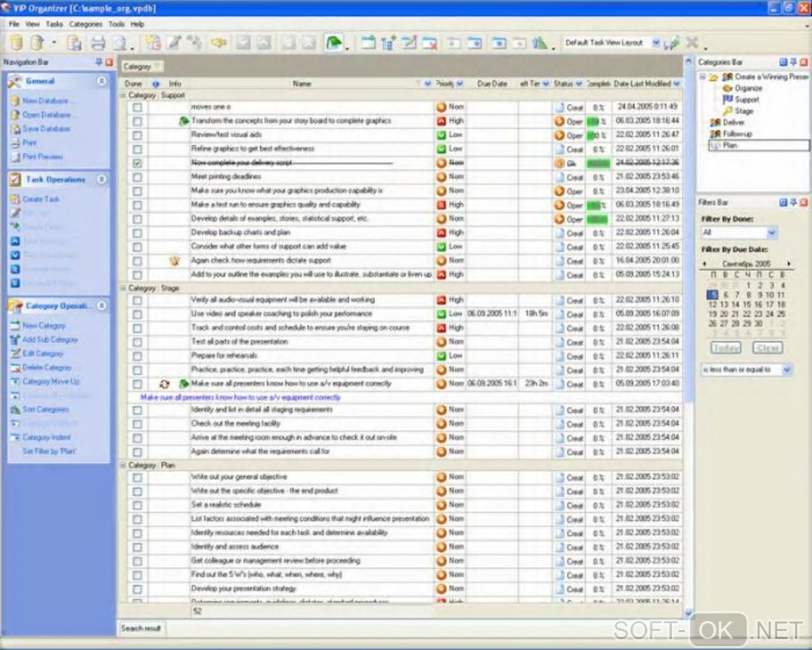This screenshot has width=812, height=650.
Task: Click the Delete Category toolbar icon
Action: pyautogui.click(x=429, y=42)
